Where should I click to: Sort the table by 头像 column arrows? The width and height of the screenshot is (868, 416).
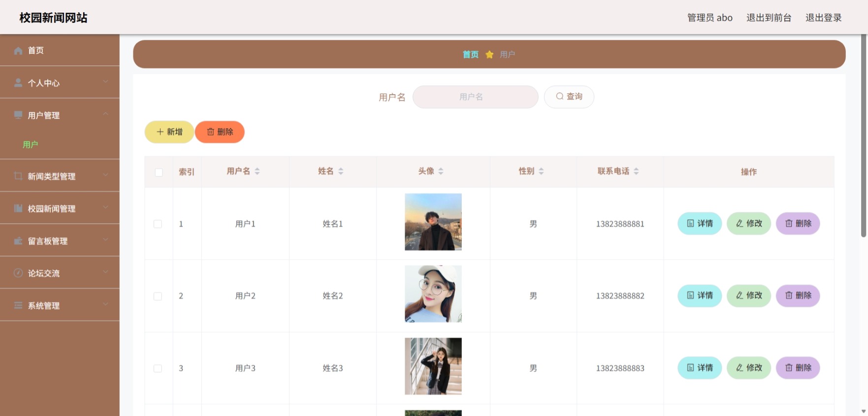[x=441, y=171]
